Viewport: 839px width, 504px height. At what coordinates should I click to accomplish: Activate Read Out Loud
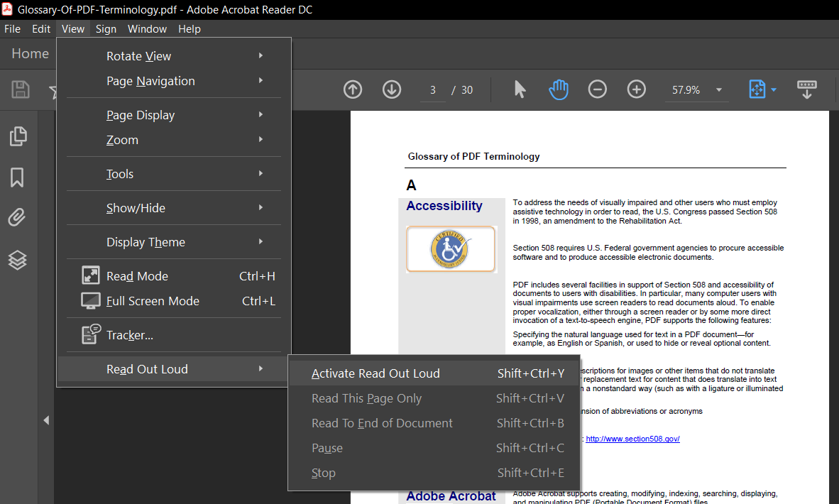tap(376, 373)
